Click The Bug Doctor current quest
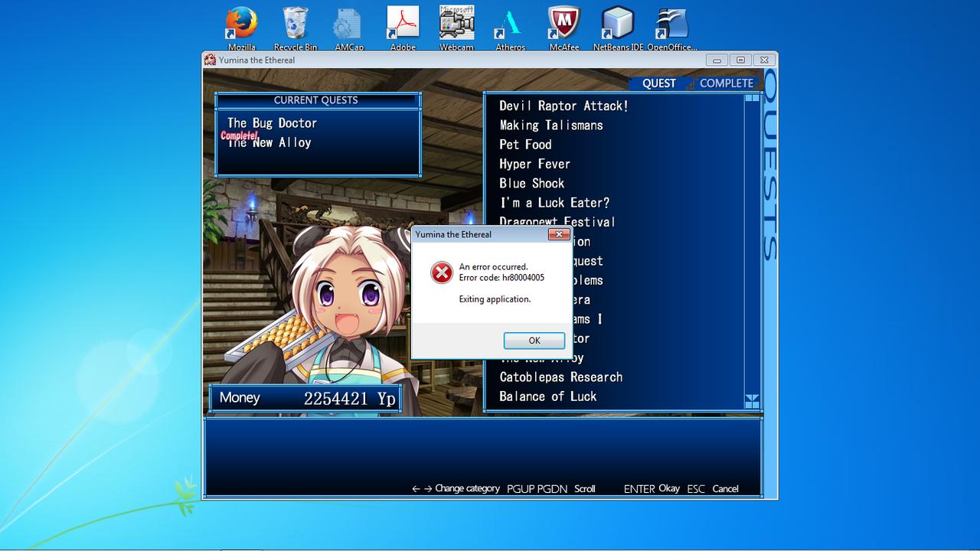 272,123
